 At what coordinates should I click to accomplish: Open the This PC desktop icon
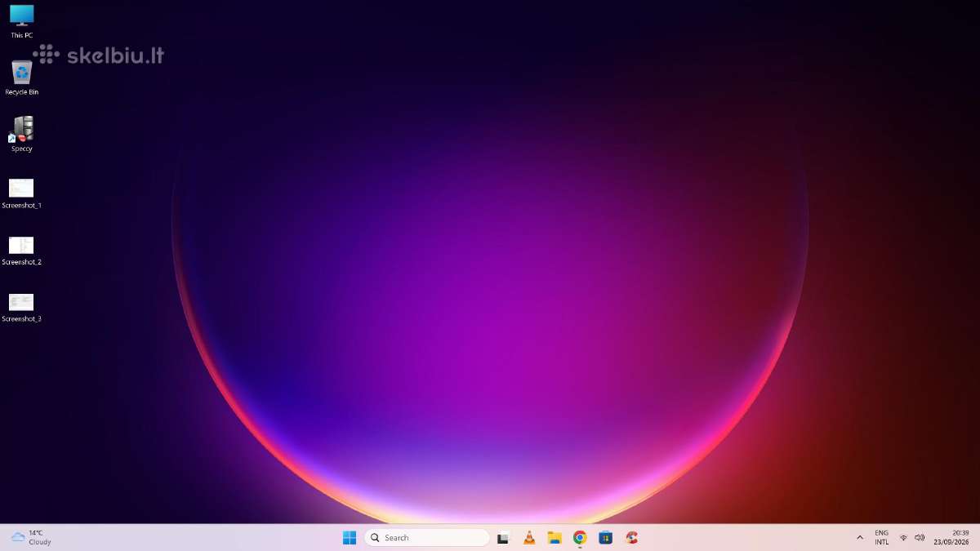[x=22, y=21]
